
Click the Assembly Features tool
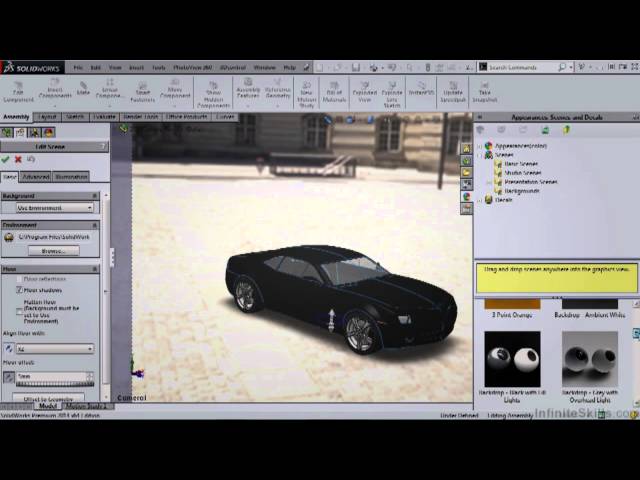point(248,89)
